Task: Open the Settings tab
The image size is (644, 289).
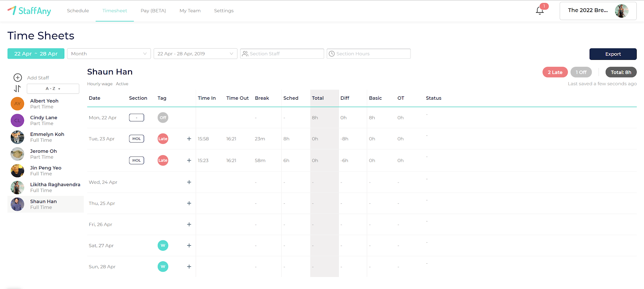Action: pyautogui.click(x=224, y=10)
